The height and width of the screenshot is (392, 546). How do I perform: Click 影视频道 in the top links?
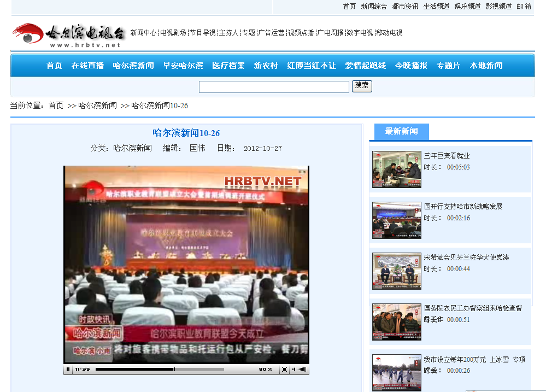coord(498,6)
